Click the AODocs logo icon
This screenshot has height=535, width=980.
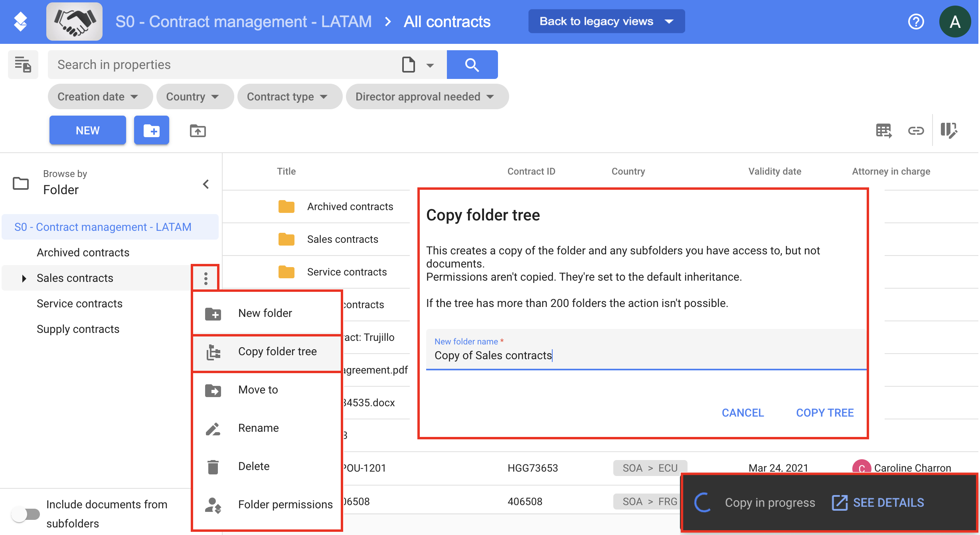[20, 22]
